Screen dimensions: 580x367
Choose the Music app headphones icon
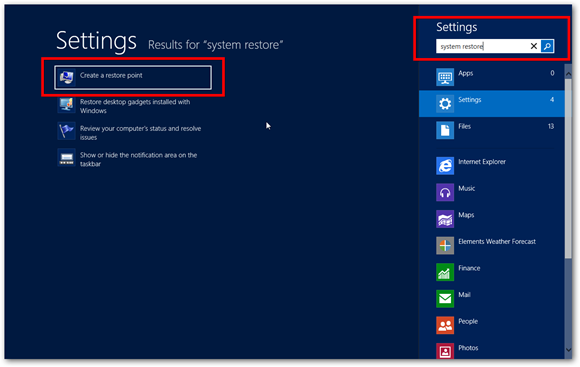coord(445,192)
